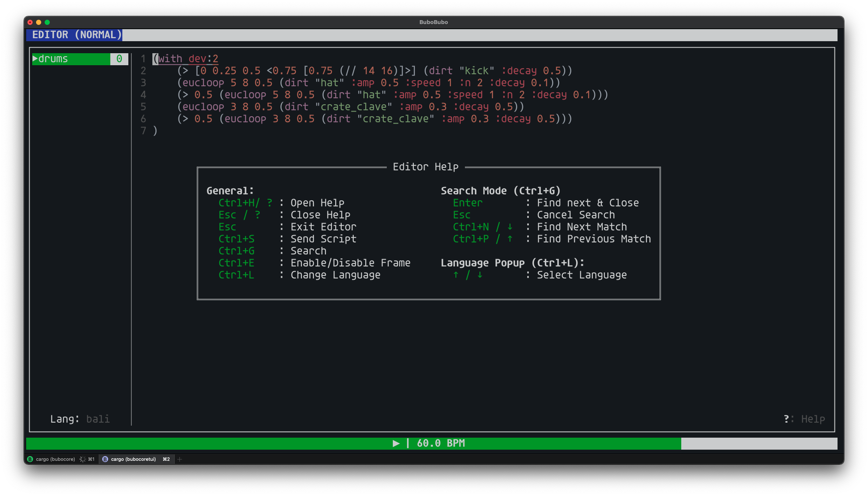The height and width of the screenshot is (496, 868).
Task: Click the purple B icon of bubocoretui tab
Action: 105,459
